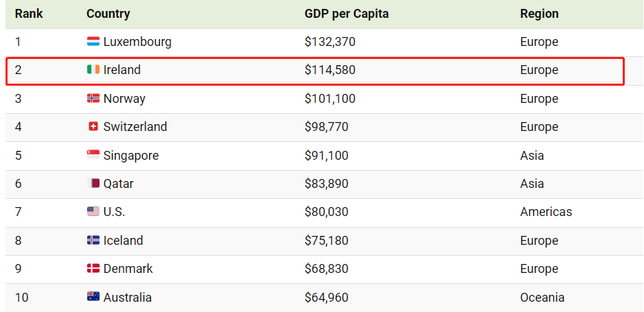Select the Rank column header

[29, 14]
